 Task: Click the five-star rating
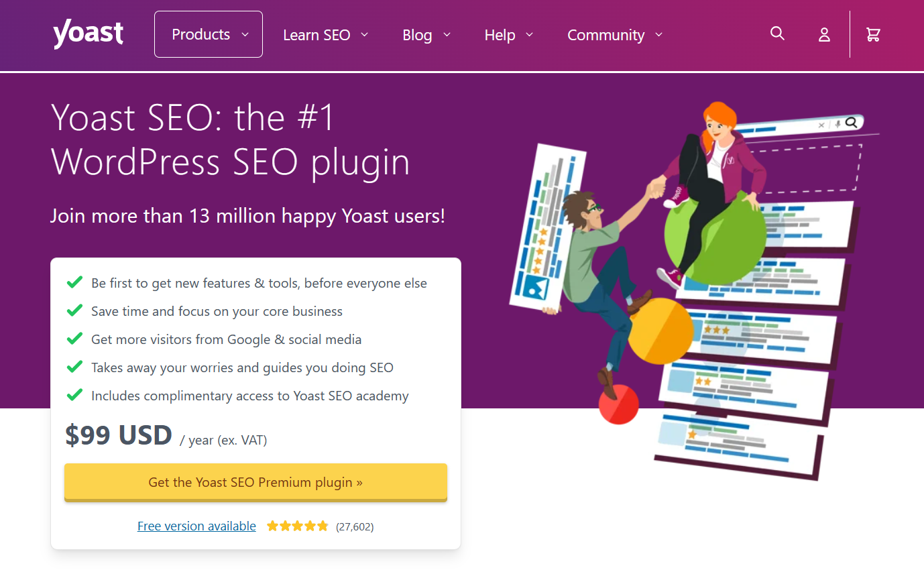pyautogui.click(x=298, y=526)
